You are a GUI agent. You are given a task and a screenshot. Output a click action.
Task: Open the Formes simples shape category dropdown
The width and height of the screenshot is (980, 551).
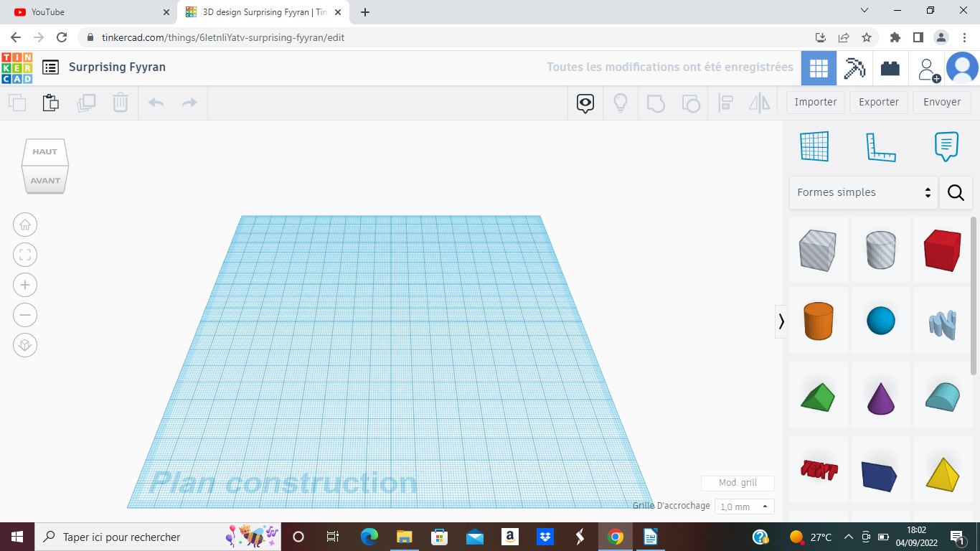[x=863, y=192]
